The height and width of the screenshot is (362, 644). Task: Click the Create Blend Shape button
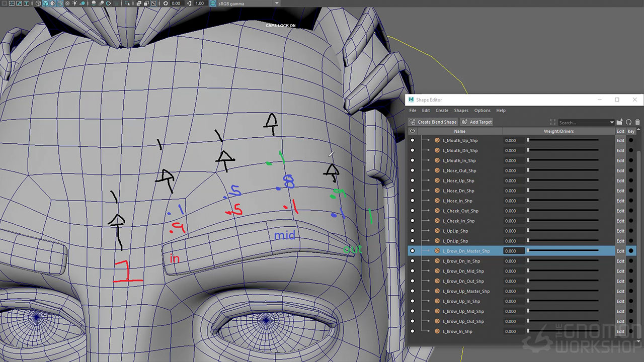tap(433, 122)
